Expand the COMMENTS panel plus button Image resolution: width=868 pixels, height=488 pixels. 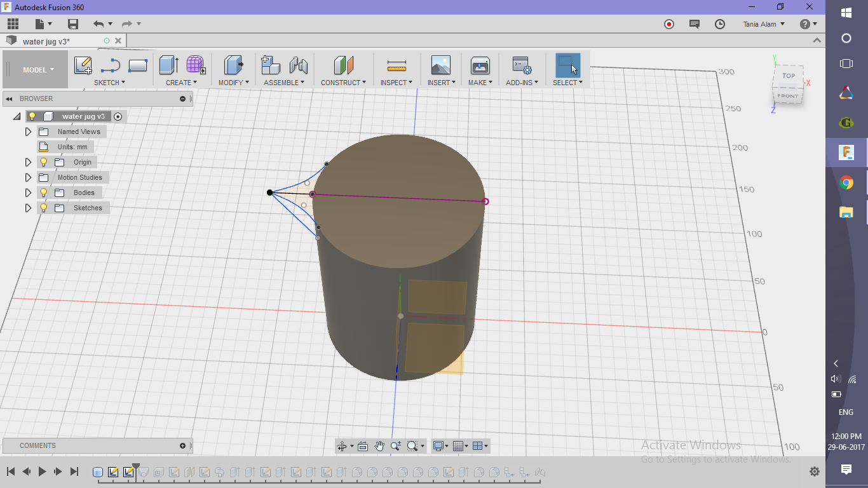pos(182,445)
